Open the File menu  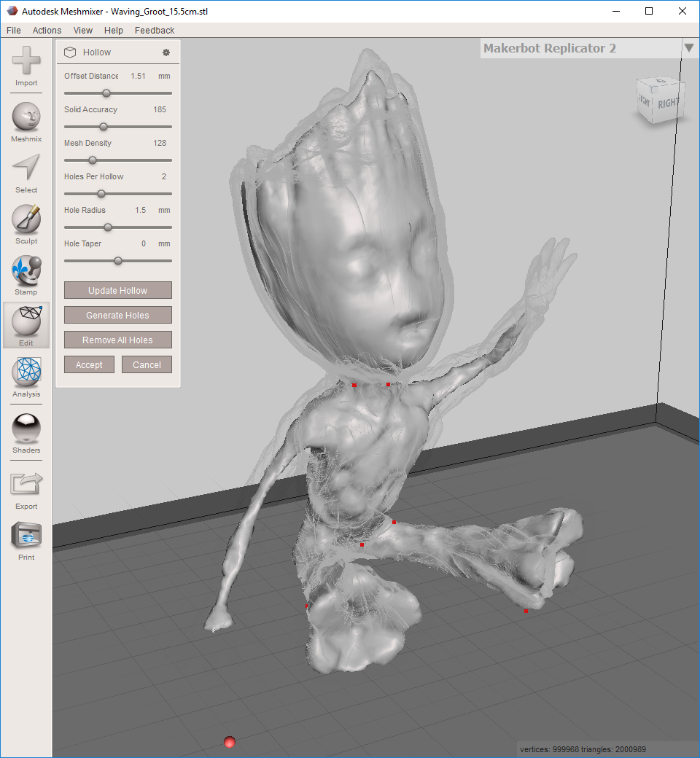[x=14, y=30]
